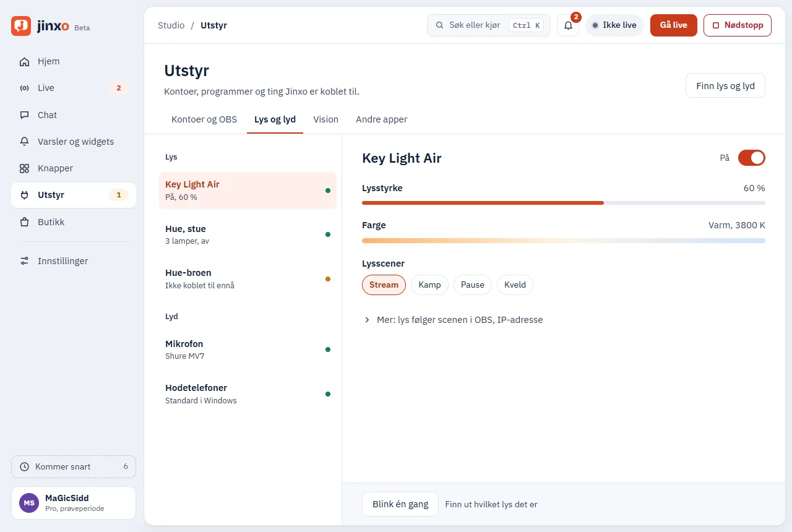Adjust the Lysstyrke brightness slider
This screenshot has height=532, width=792.
[x=564, y=203]
